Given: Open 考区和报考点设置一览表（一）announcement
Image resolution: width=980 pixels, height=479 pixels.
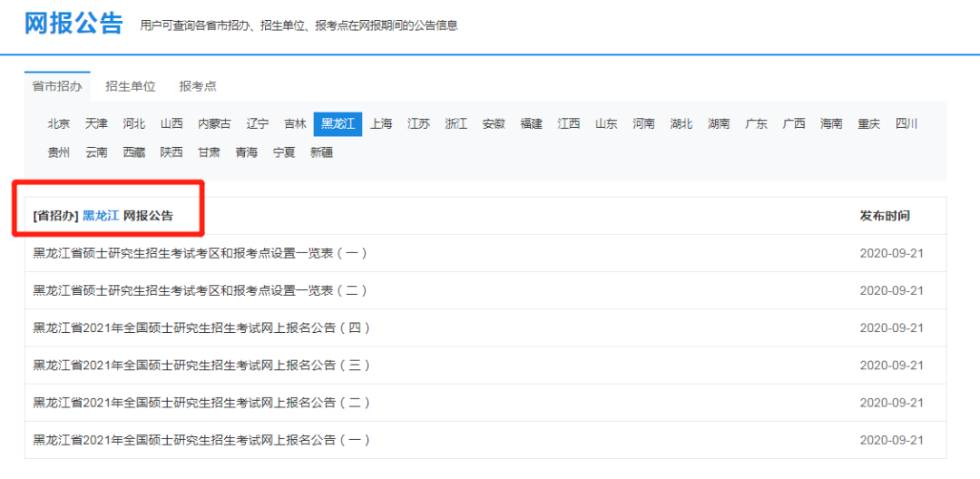Looking at the screenshot, I should (200, 253).
